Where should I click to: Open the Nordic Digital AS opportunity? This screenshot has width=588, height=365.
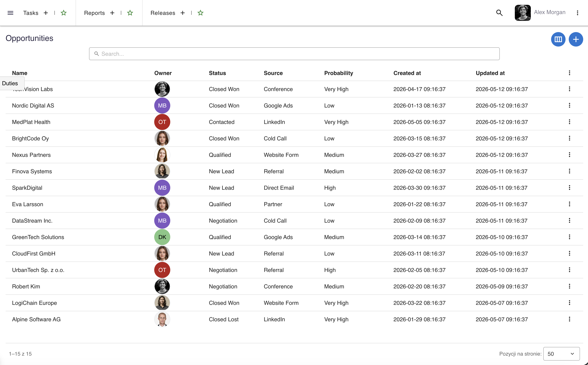[33, 105]
